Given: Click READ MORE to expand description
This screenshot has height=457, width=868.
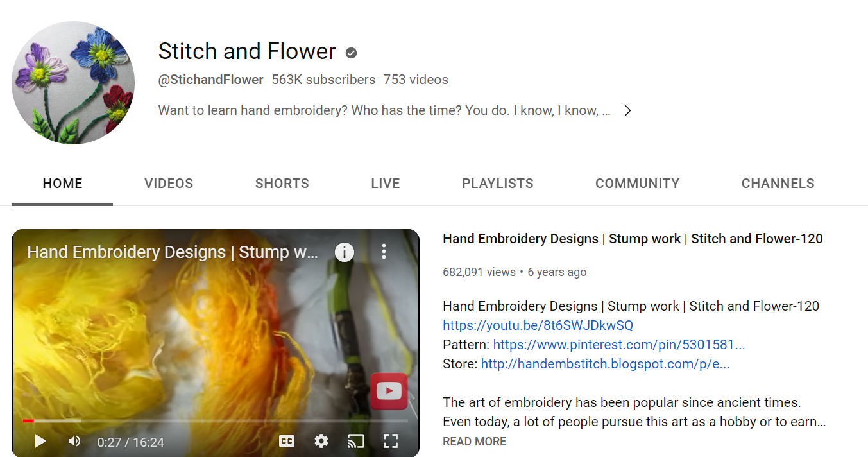Looking at the screenshot, I should click(475, 442).
